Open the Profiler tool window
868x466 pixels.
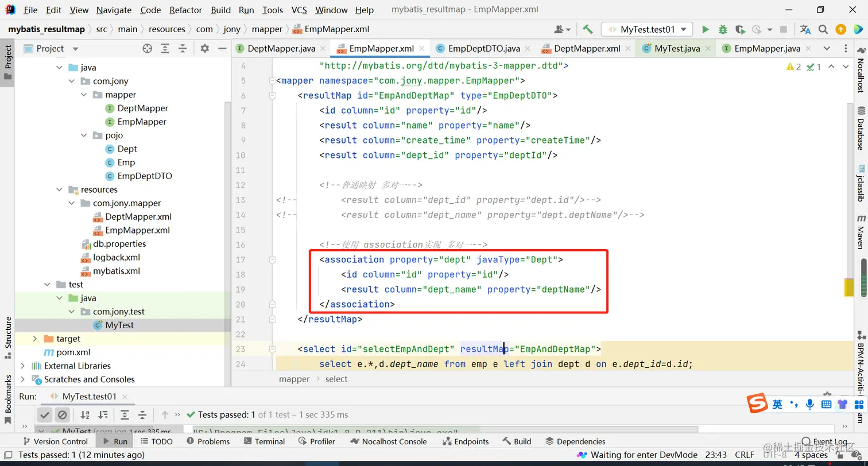coord(317,441)
